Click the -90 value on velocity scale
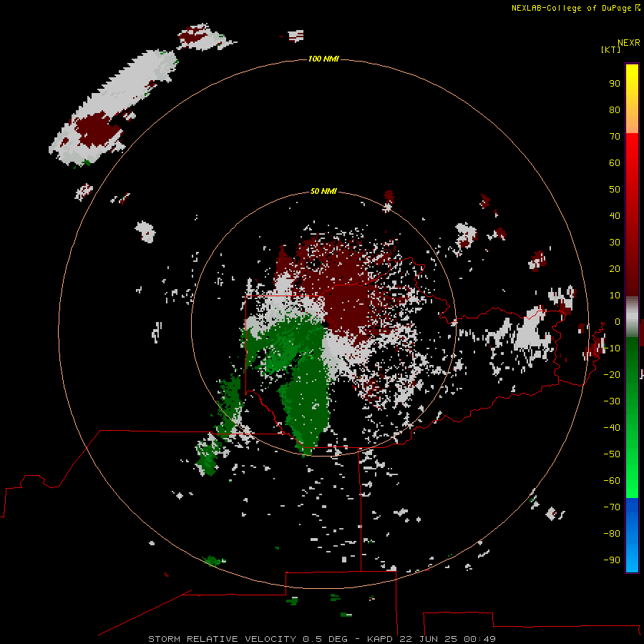 pos(612,560)
